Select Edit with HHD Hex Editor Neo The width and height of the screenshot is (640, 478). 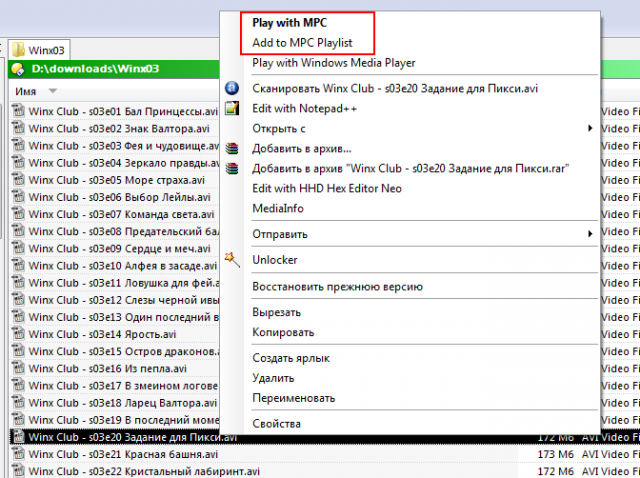pyautogui.click(x=327, y=189)
